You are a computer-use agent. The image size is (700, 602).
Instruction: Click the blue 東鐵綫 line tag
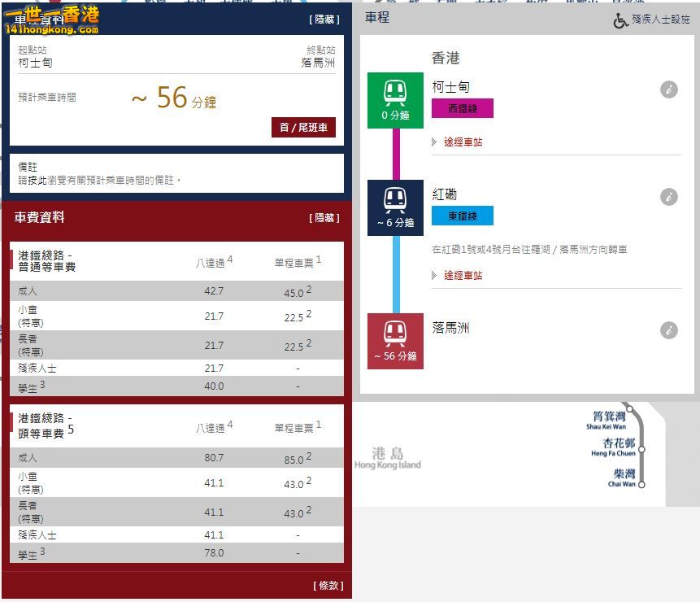point(463,216)
